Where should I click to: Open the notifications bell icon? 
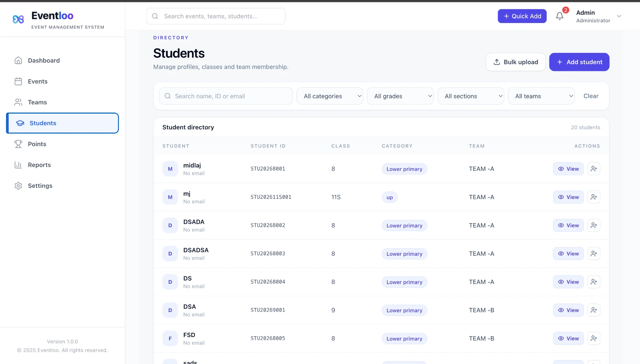560,16
